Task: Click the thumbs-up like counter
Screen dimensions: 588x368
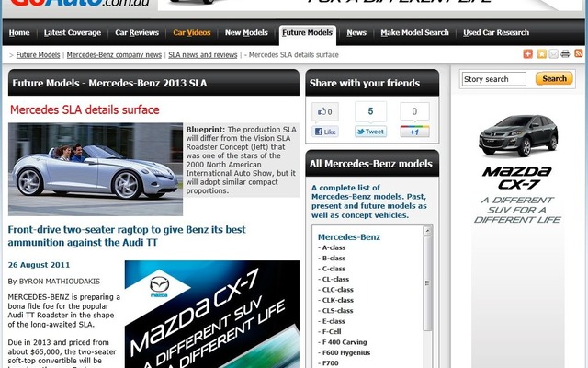Action: click(325, 111)
